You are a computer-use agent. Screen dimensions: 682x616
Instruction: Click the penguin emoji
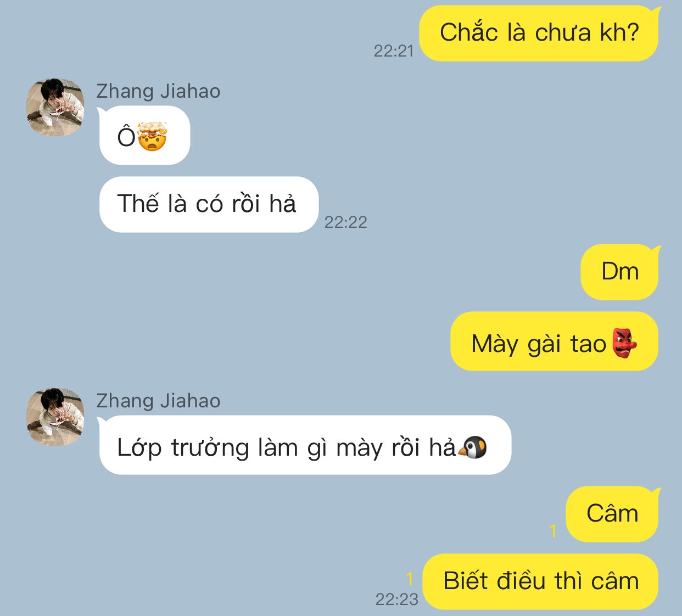473,447
